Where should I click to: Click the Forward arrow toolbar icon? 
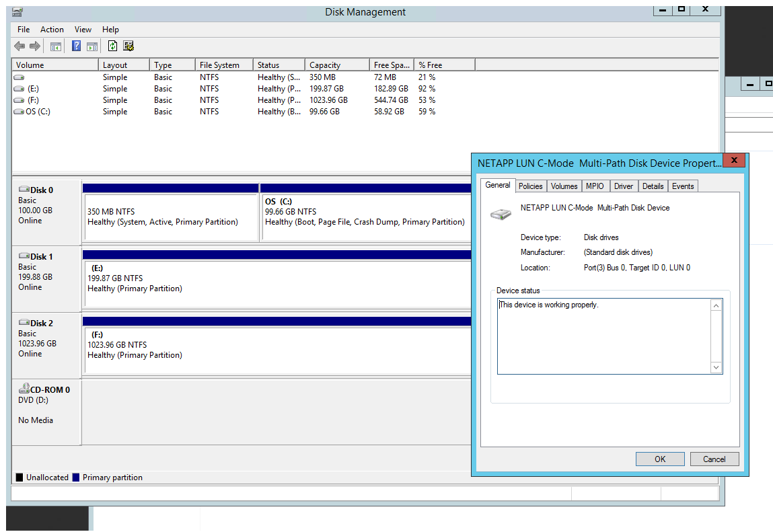tap(34, 46)
